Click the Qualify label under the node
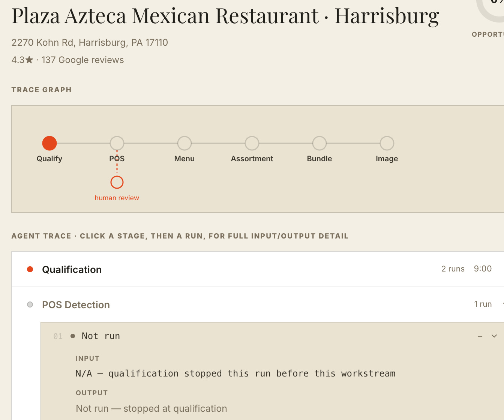This screenshot has height=420, width=504. click(49, 159)
